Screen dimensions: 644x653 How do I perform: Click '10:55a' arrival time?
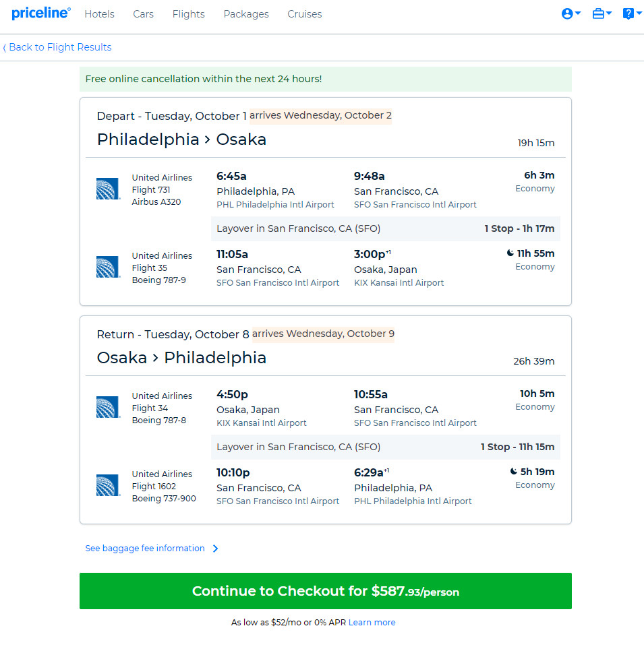click(371, 394)
